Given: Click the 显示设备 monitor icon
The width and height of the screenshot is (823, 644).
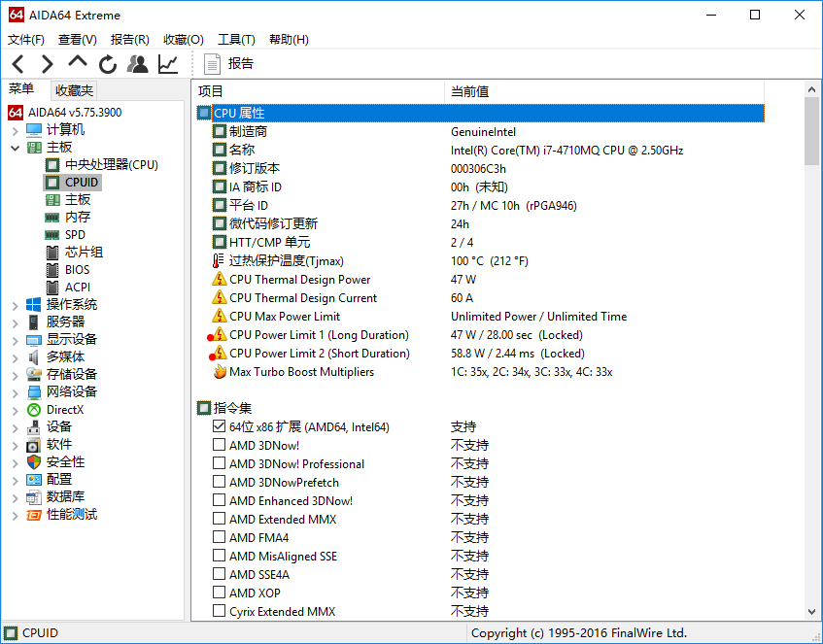Looking at the screenshot, I should coord(34,340).
